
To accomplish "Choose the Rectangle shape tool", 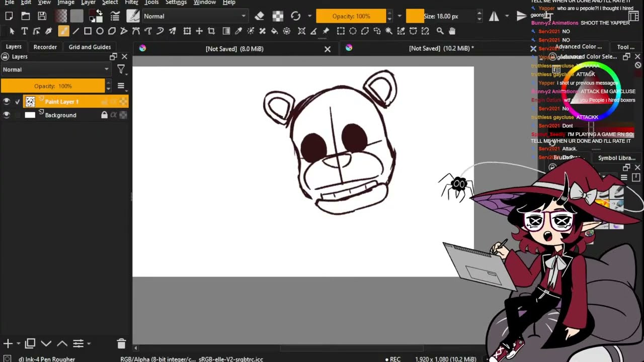I will tap(88, 31).
